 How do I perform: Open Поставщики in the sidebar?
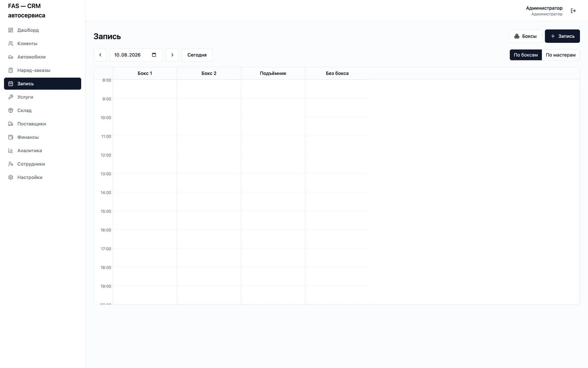(42, 124)
